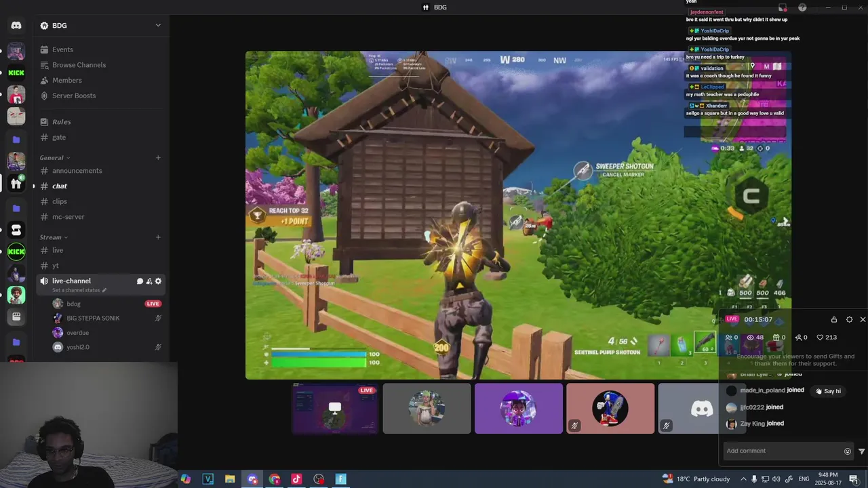Viewport: 868px width, 488px height.
Task: Open Copilot from Windows taskbar
Action: click(x=185, y=479)
